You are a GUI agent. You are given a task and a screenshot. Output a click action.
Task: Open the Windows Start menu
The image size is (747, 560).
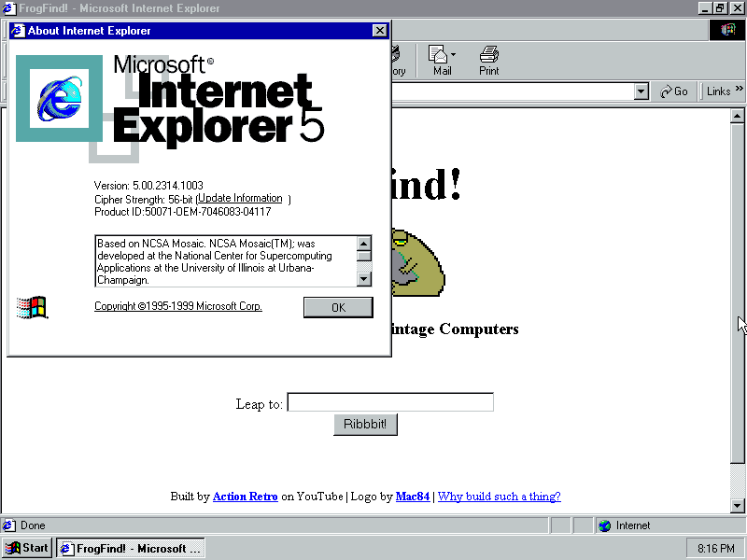pyautogui.click(x=27, y=548)
